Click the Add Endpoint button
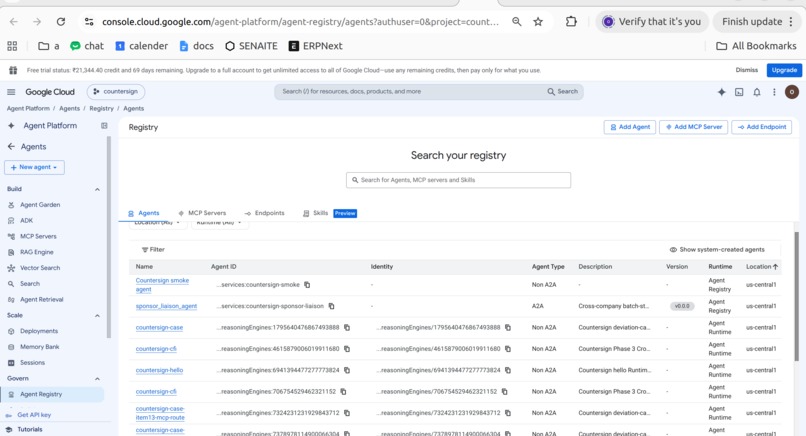The image size is (806, 436). [761, 127]
